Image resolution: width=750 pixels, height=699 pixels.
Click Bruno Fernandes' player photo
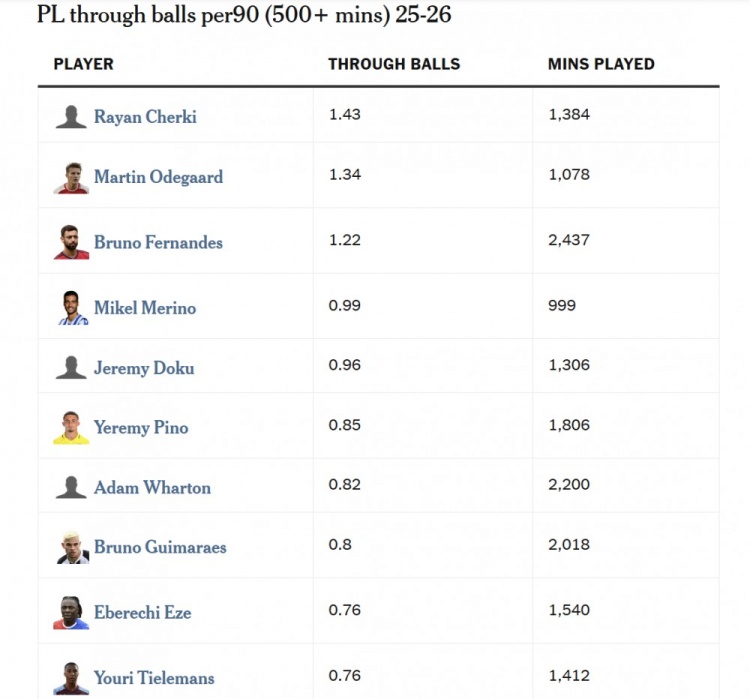click(71, 242)
